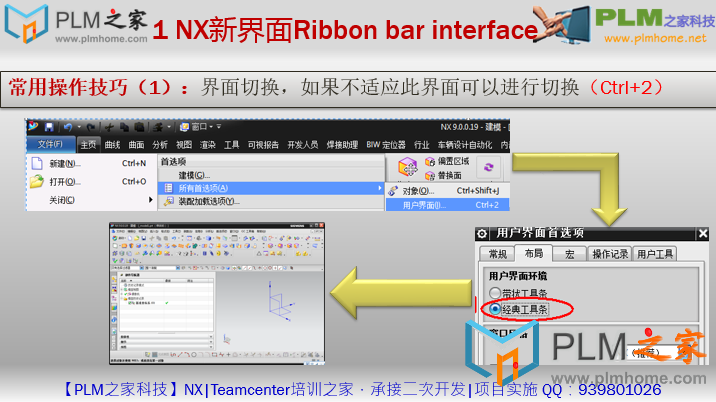Image resolution: width=716 pixels, height=402 pixels.
Task: Switch to the 开发人员 ribbon tab
Action: pos(302,145)
